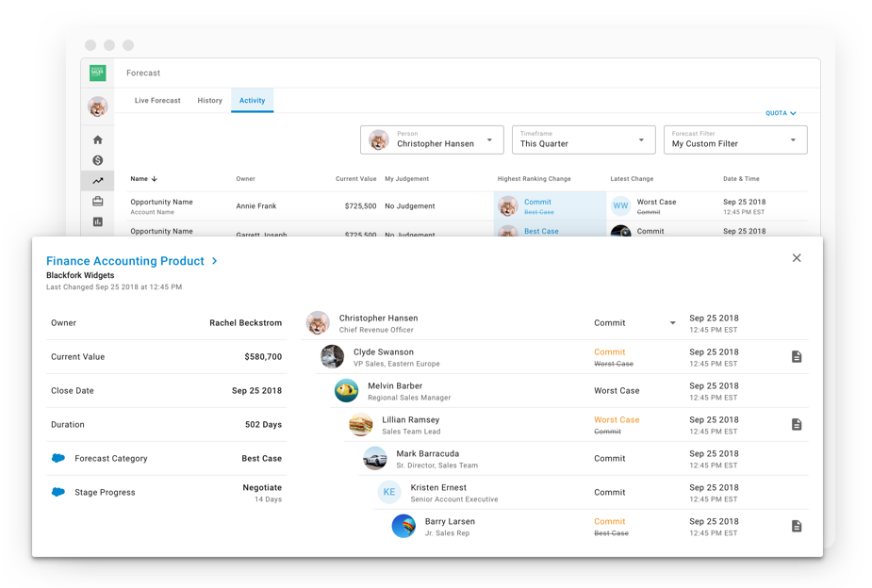The image size is (872, 588).
Task: Click the KE initials avatar
Action: pyautogui.click(x=389, y=493)
